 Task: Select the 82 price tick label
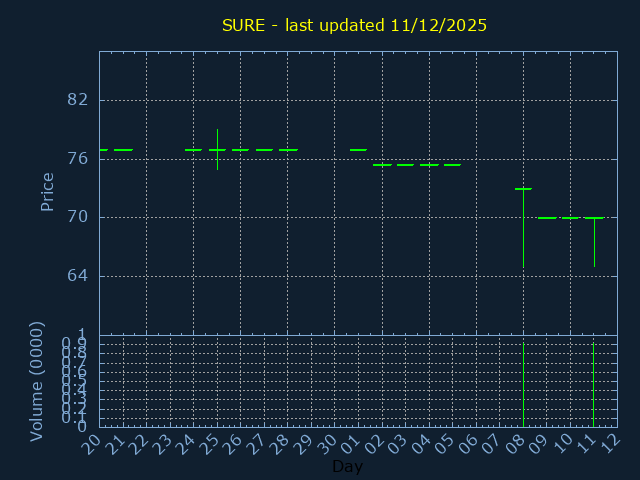pyautogui.click(x=78, y=100)
